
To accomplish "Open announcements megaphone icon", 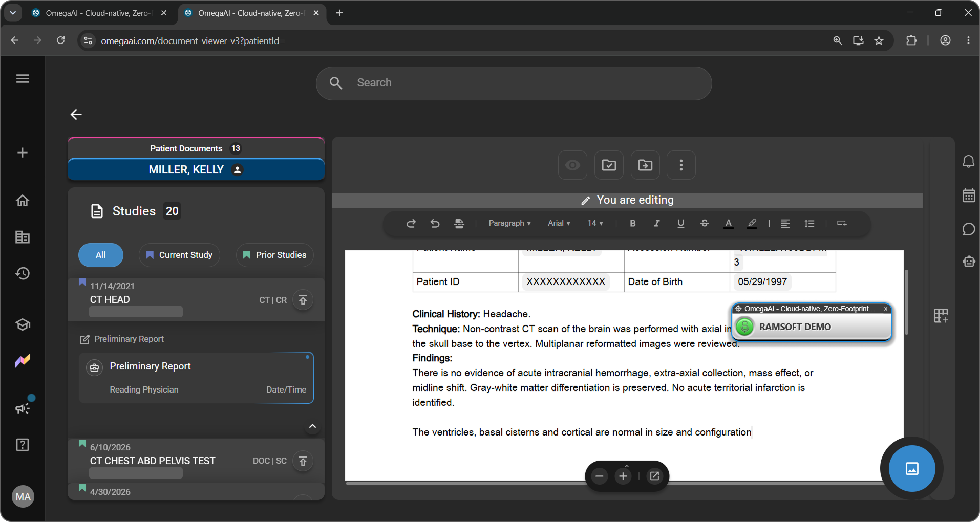I will [x=23, y=408].
